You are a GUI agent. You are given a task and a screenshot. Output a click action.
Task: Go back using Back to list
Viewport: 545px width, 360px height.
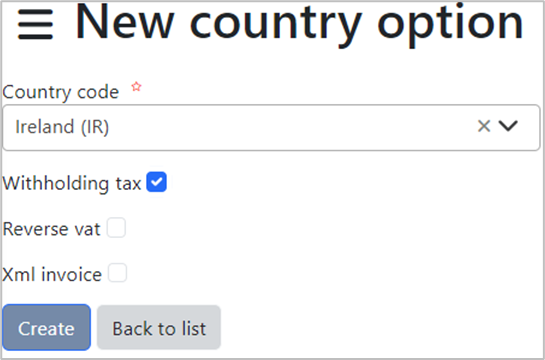159,327
